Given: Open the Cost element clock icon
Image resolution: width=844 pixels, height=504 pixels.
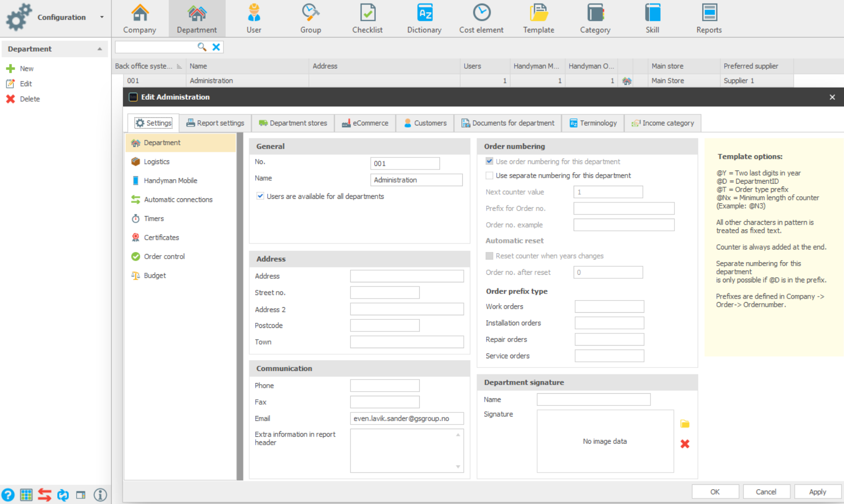Looking at the screenshot, I should click(481, 13).
